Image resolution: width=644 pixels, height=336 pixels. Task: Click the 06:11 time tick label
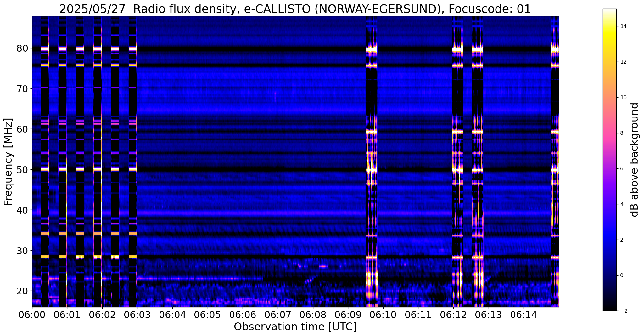point(418,315)
